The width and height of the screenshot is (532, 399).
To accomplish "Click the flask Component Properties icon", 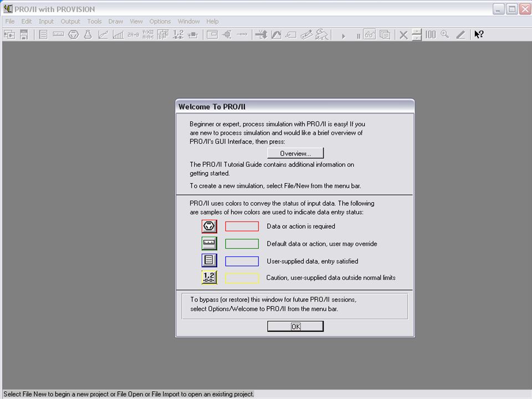I will [88, 34].
